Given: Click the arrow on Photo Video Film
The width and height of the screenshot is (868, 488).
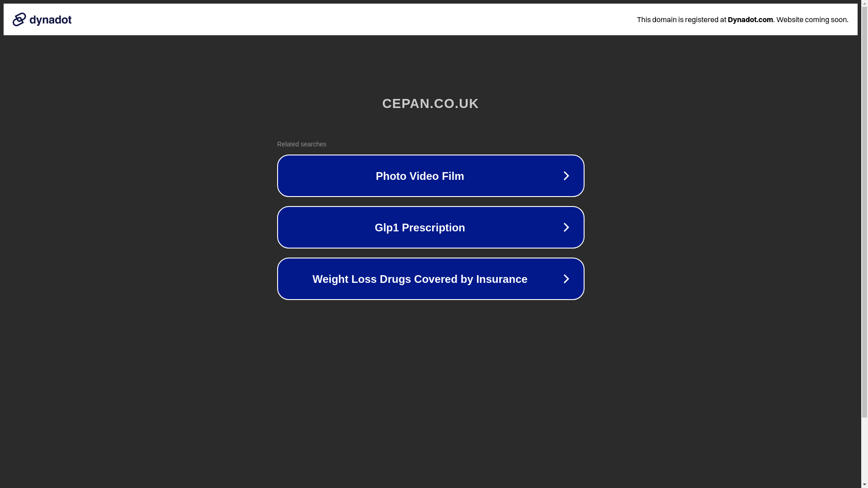Looking at the screenshot, I should tap(566, 176).
